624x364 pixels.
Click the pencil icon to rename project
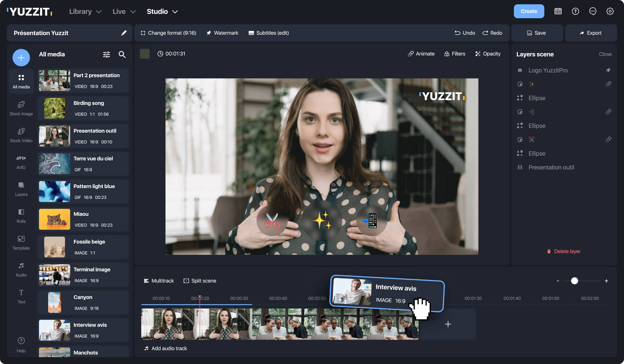(124, 33)
